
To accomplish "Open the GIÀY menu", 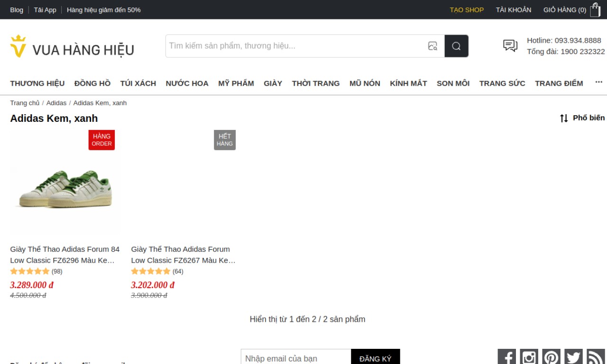I will pyautogui.click(x=273, y=83).
